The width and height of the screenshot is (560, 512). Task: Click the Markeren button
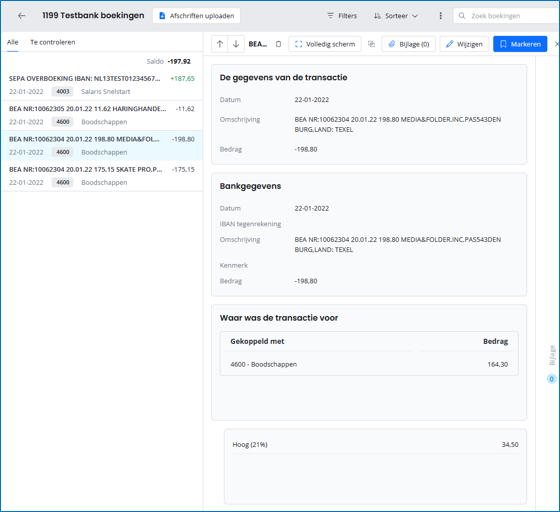[x=520, y=44]
